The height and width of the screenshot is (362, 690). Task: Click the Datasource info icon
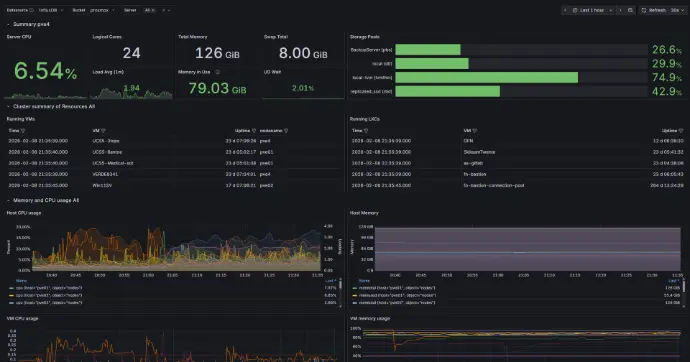pos(31,10)
